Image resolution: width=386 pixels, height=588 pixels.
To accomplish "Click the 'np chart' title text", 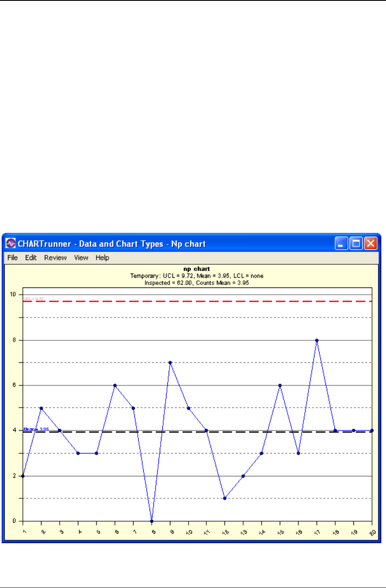I will click(x=196, y=269).
